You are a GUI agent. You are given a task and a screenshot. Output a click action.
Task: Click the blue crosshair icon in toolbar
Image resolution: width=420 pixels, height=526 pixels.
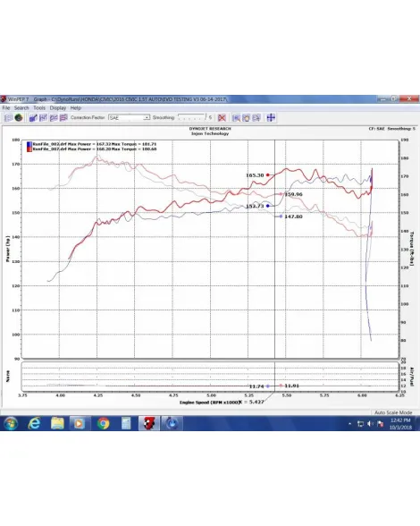point(271,118)
